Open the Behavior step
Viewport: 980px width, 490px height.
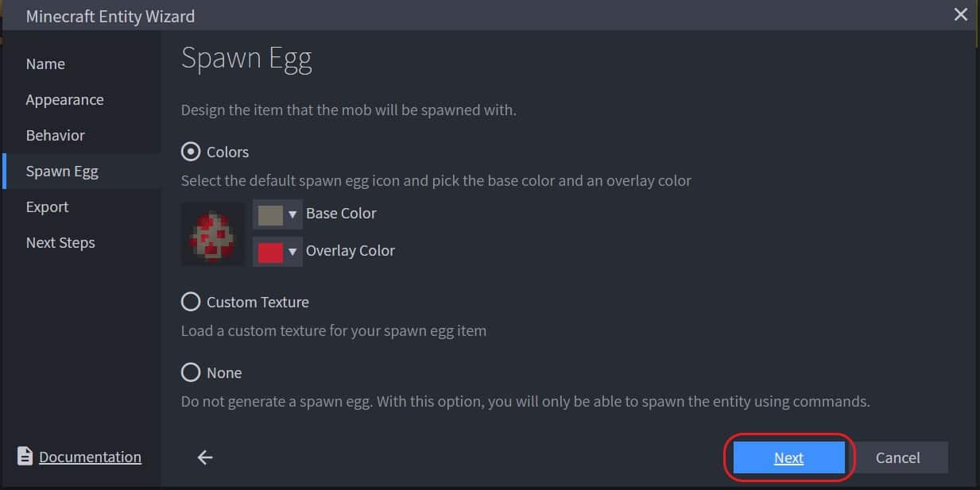55,135
